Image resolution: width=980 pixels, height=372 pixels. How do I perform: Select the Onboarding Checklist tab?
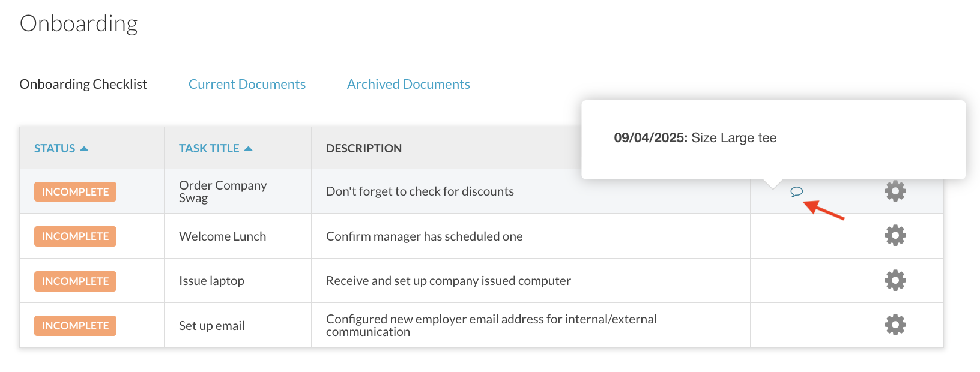click(x=83, y=84)
